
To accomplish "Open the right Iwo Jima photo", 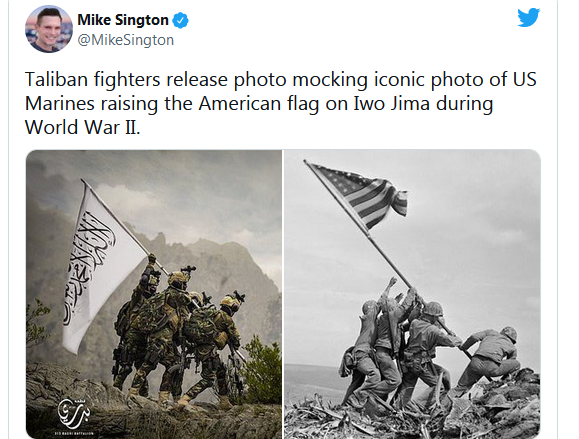I will click(412, 294).
